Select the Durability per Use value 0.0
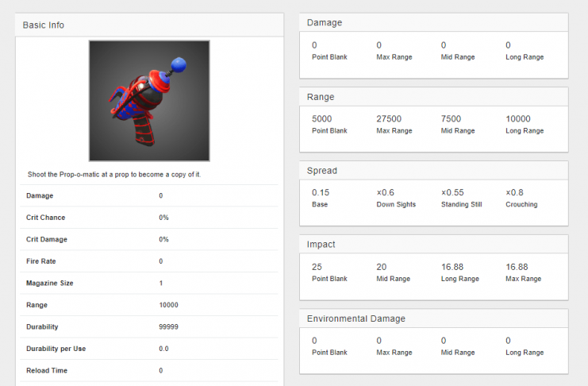The height and width of the screenshot is (386, 588). click(x=163, y=349)
